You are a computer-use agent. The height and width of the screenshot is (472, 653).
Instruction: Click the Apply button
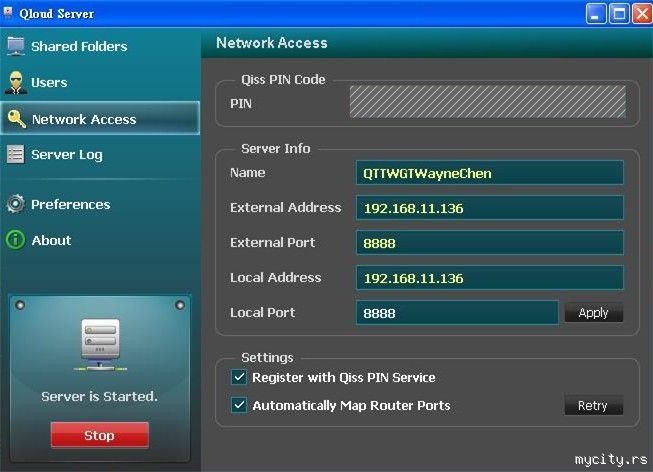point(593,313)
